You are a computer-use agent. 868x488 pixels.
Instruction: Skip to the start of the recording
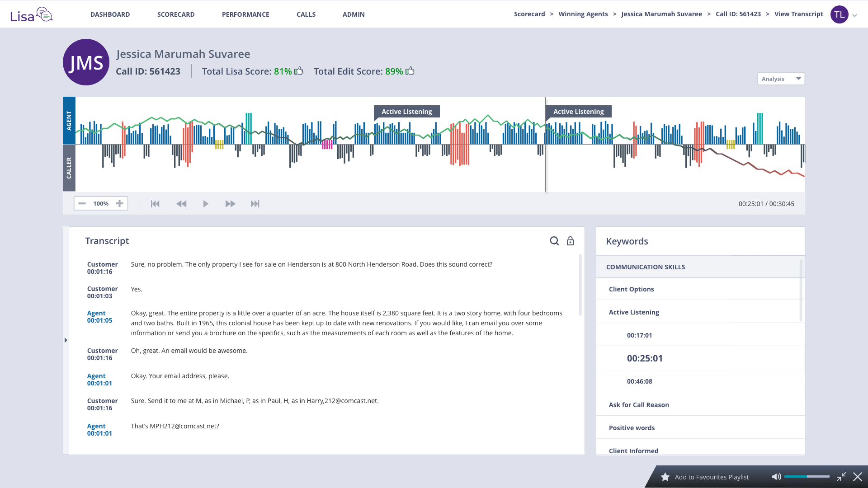[155, 204]
